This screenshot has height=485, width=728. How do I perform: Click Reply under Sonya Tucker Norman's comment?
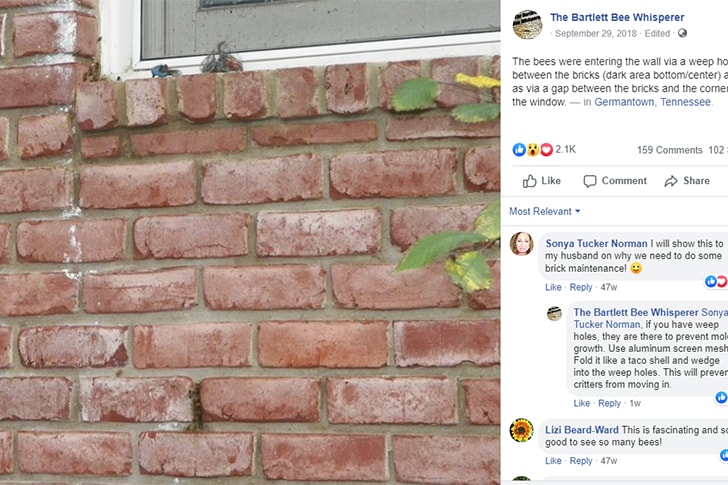coord(581,287)
